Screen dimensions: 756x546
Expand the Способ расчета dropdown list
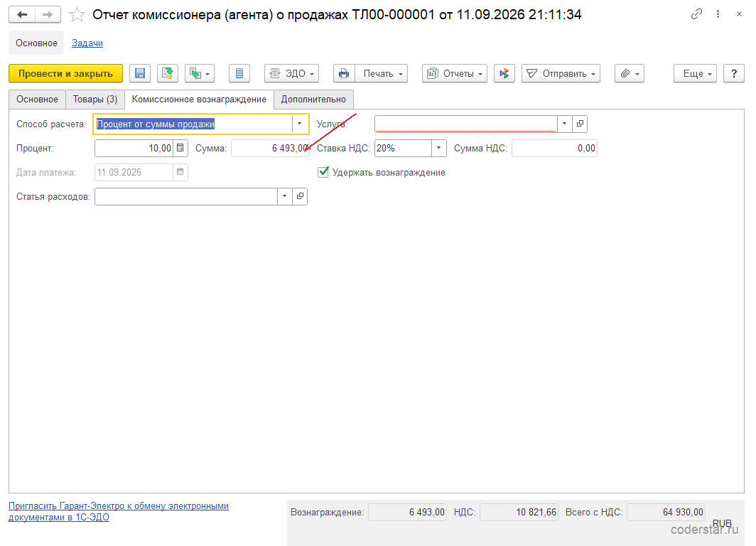[299, 124]
